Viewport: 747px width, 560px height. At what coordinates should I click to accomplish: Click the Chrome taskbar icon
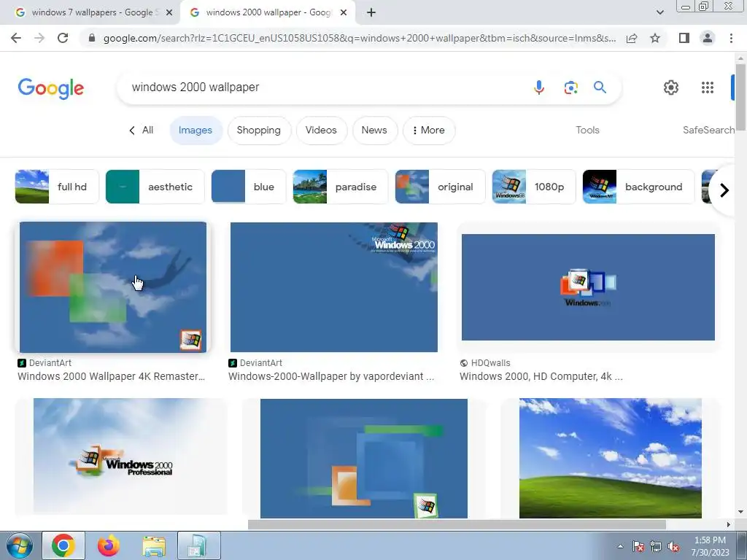pos(63,545)
